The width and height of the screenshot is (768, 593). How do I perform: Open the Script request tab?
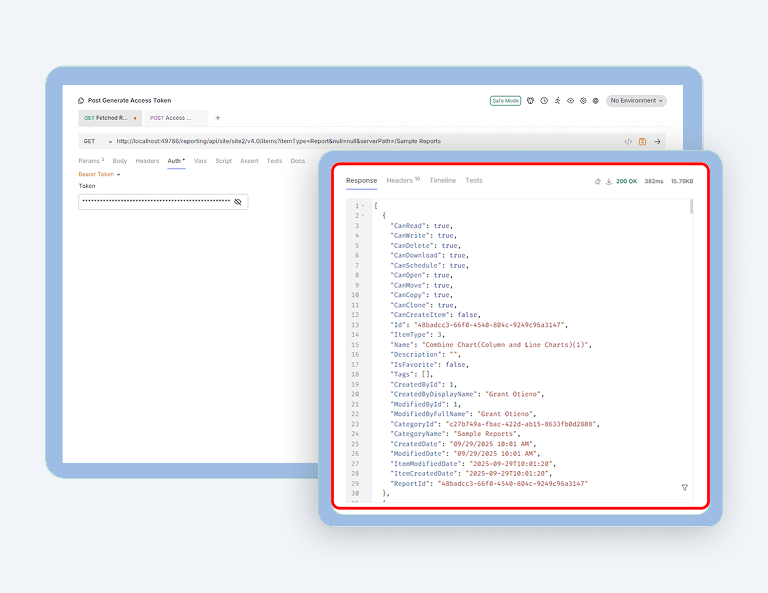pos(223,161)
